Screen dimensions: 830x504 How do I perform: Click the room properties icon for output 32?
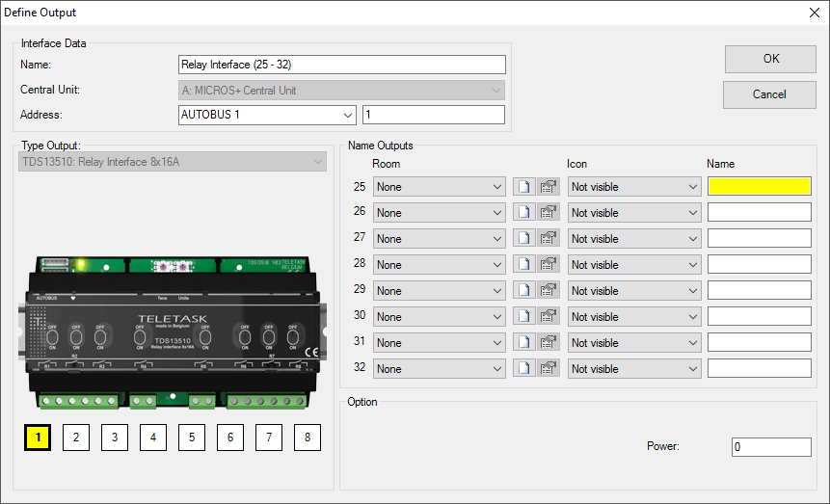tap(549, 369)
